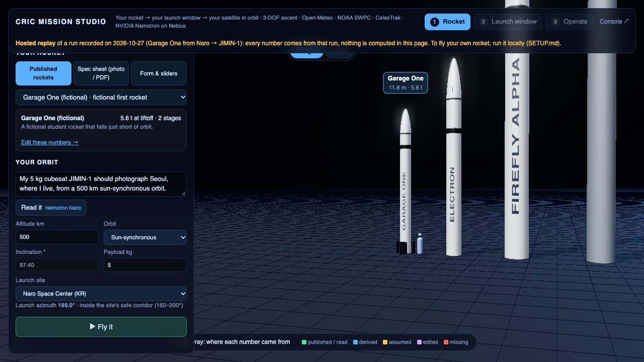Expand the Orbit type dropdown
The image size is (644, 362).
(x=145, y=237)
